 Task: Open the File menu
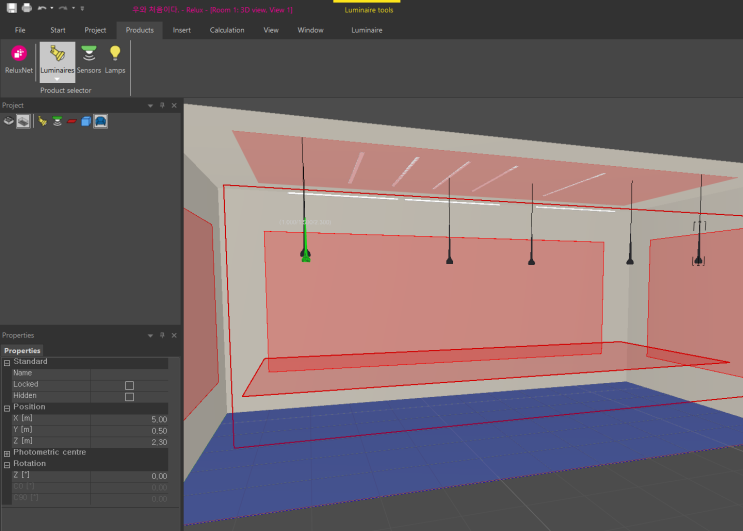point(20,30)
